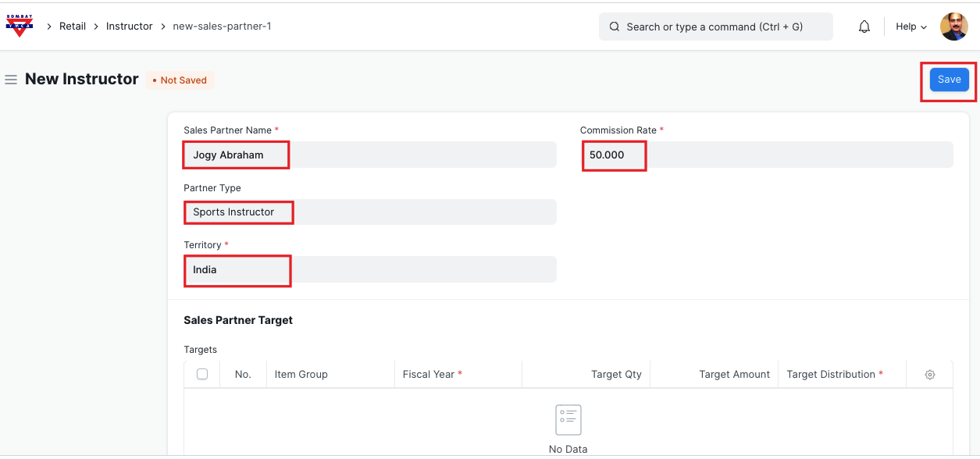Image resolution: width=980 pixels, height=459 pixels.
Task: Click the Target Distribution column header
Action: tap(834, 375)
